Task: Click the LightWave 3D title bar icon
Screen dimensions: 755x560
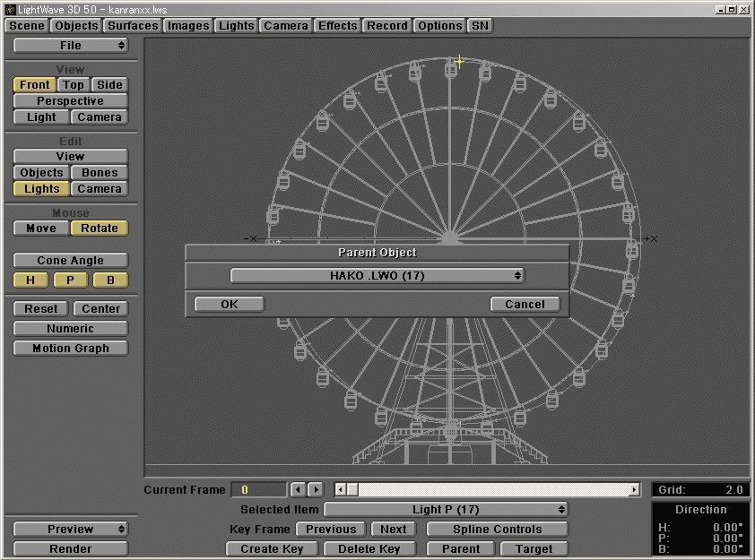Action: tap(9, 8)
